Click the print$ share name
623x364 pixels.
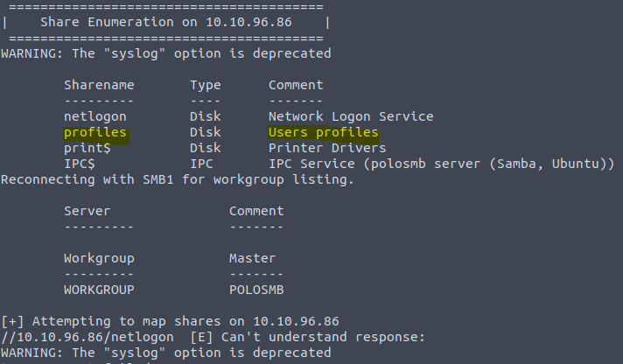click(x=87, y=148)
